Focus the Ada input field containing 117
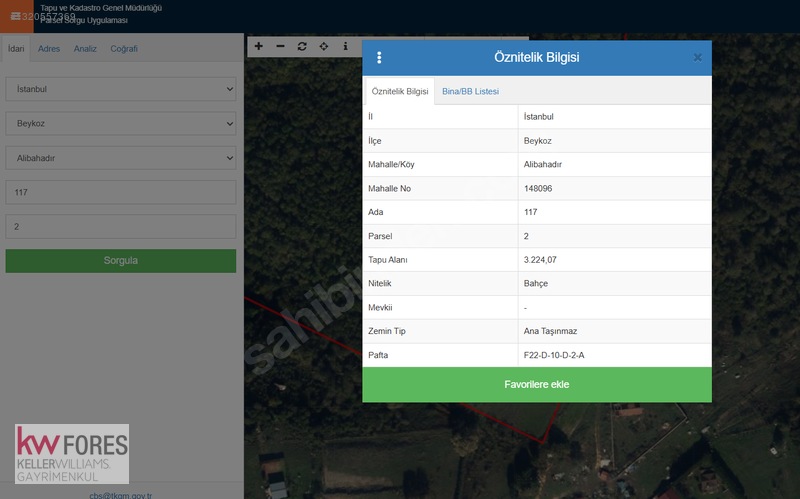The height and width of the screenshot is (499, 800). click(x=121, y=192)
